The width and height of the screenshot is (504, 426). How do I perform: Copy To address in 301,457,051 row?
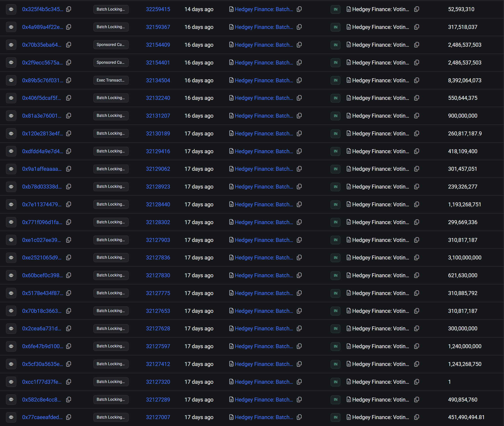[x=417, y=169]
